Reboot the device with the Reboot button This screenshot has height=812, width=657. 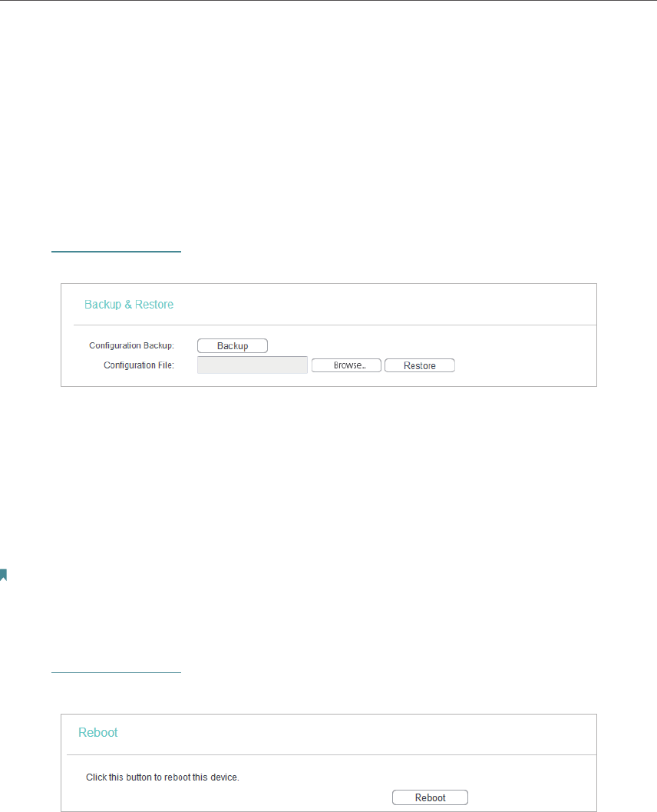pyautogui.click(x=431, y=797)
